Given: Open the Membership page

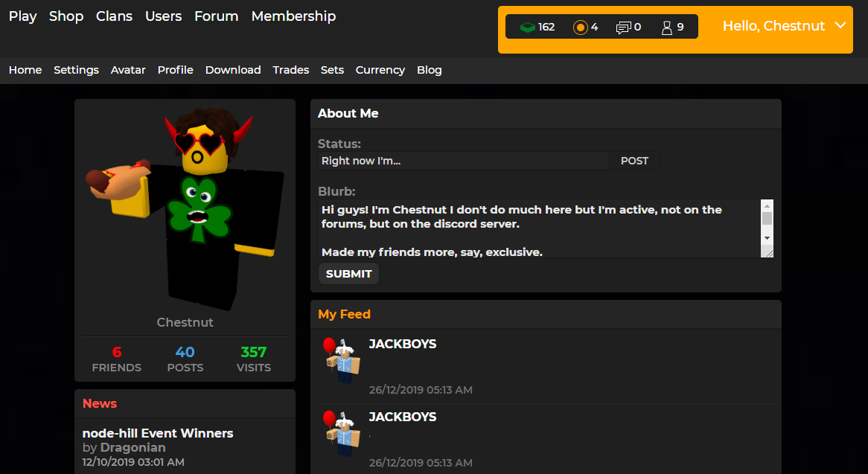Looking at the screenshot, I should (x=293, y=16).
